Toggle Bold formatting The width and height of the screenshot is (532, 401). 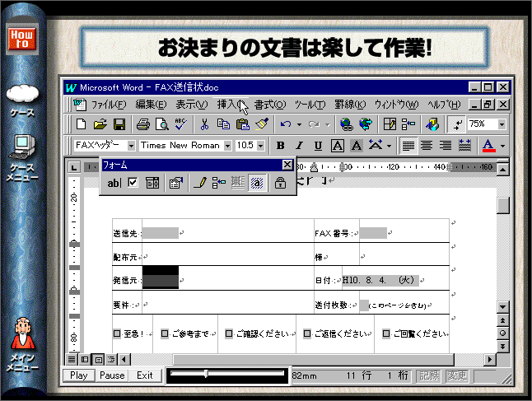(x=280, y=146)
